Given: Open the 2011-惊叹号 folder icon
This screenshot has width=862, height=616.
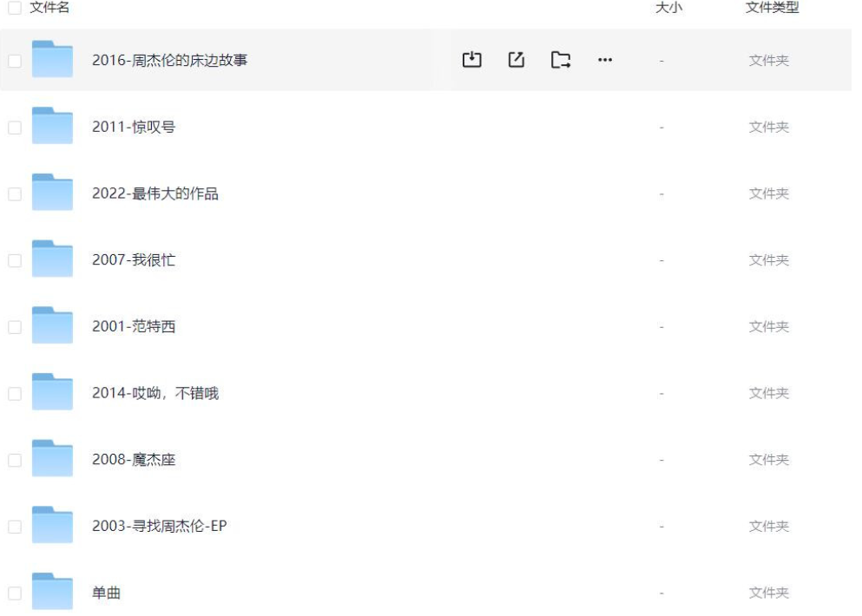Looking at the screenshot, I should coord(52,126).
